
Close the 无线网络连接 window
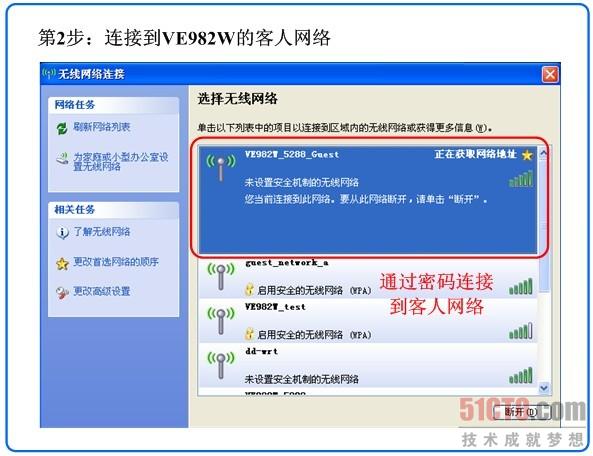[550, 74]
